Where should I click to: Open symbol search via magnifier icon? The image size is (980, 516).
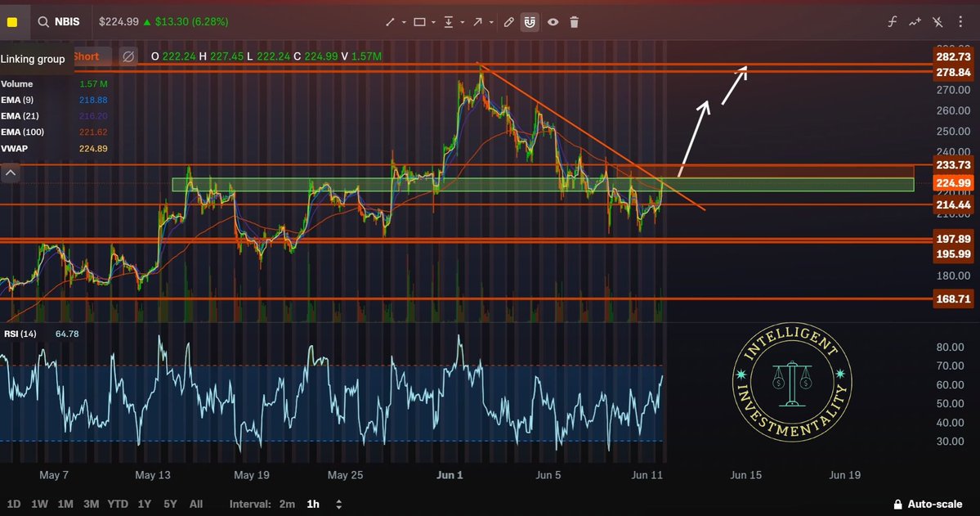tap(43, 22)
